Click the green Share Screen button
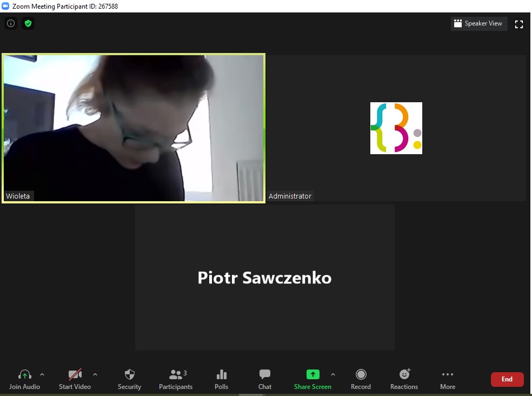Image resolution: width=532 pixels, height=396 pixels. [x=312, y=379]
